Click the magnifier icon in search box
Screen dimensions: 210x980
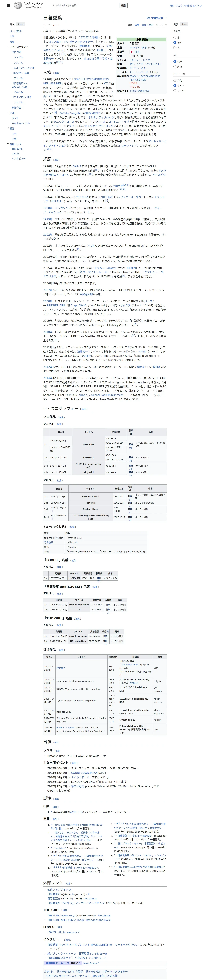[53, 6]
